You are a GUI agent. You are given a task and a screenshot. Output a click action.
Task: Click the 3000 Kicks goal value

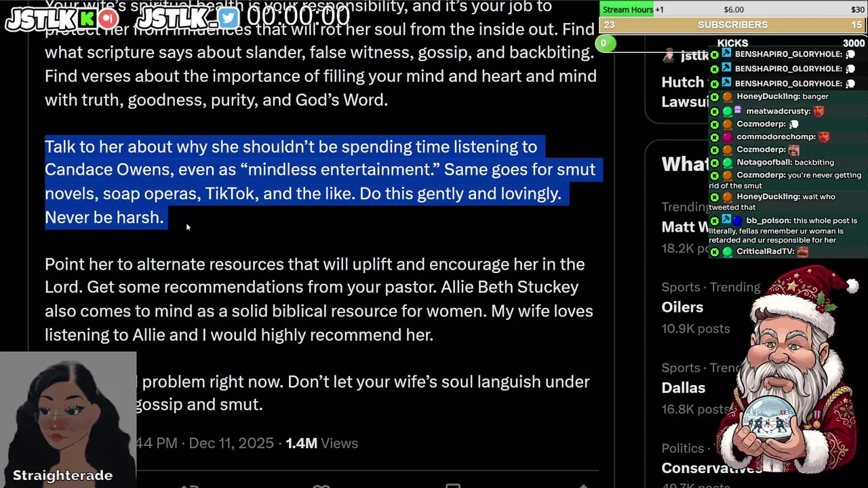(854, 43)
